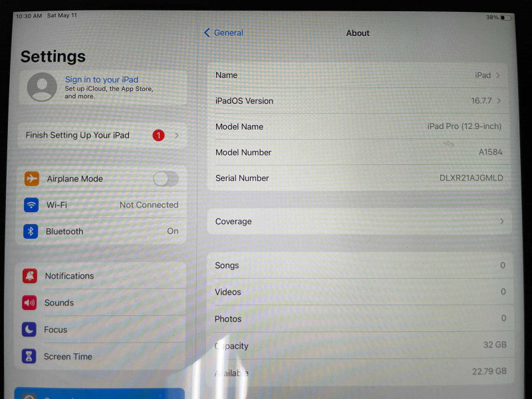This screenshot has height=399, width=532.
Task: Tap the Sat May 11 date
Action: [62, 15]
